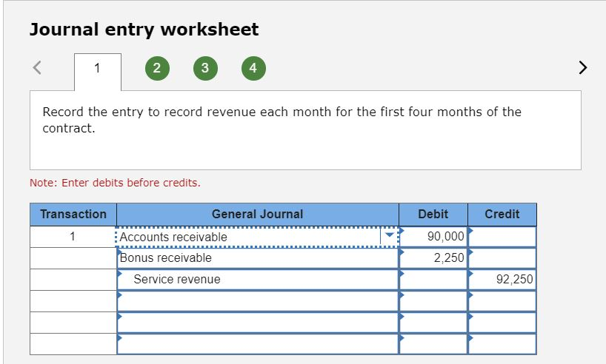Click Transaction cell showing 1
Image resolution: width=606 pixels, height=364 pixels.
tap(73, 236)
